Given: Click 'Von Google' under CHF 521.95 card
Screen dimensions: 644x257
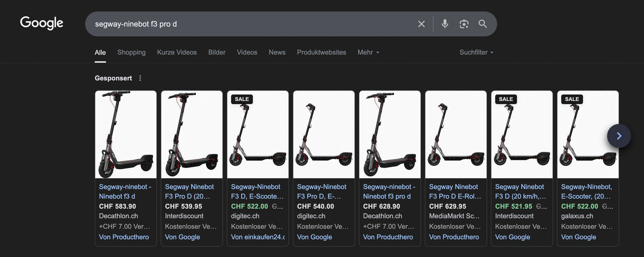Looking at the screenshot, I should [x=513, y=237].
